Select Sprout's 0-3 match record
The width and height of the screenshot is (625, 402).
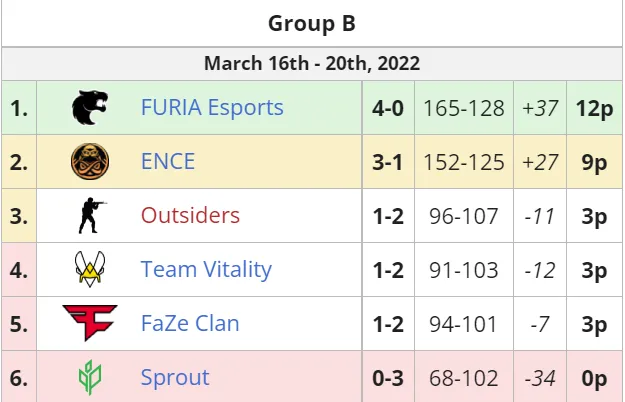[388, 378]
